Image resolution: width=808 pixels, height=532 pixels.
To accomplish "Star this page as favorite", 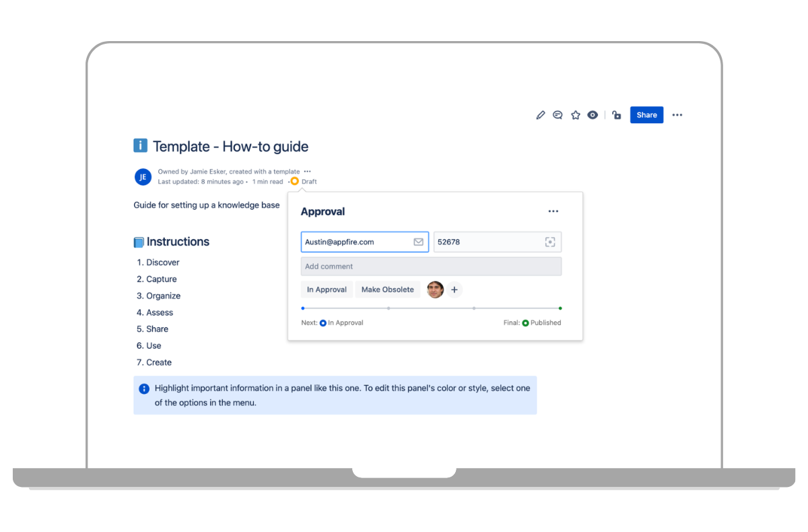I will 575,115.
